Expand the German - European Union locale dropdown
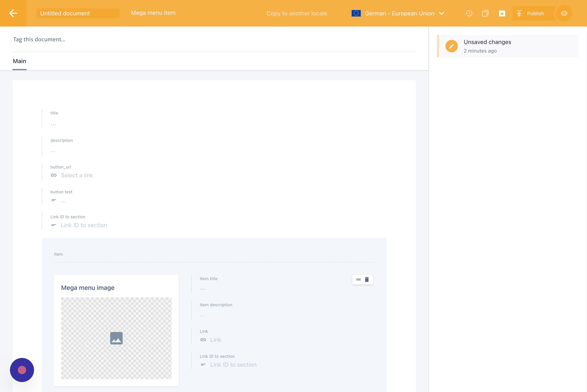 coord(399,13)
